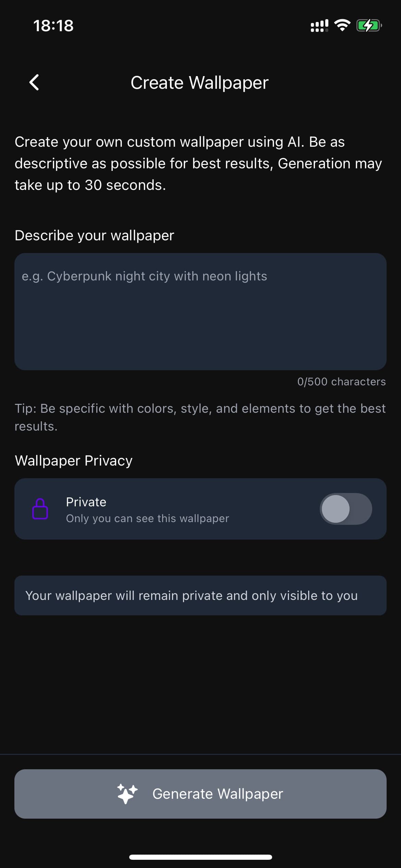Tap the Create Wallpaper title
Screen dimensions: 401x868
(199, 83)
